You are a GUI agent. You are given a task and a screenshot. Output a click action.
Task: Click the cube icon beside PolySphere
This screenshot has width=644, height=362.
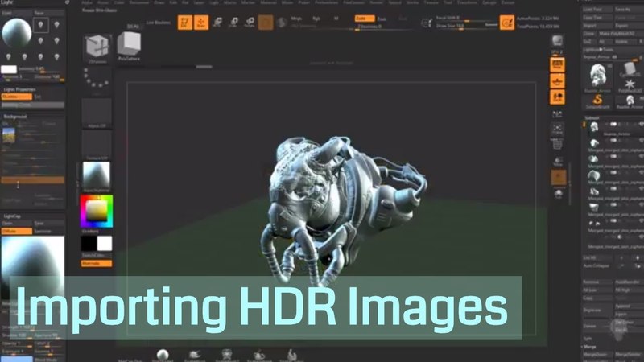point(97,47)
